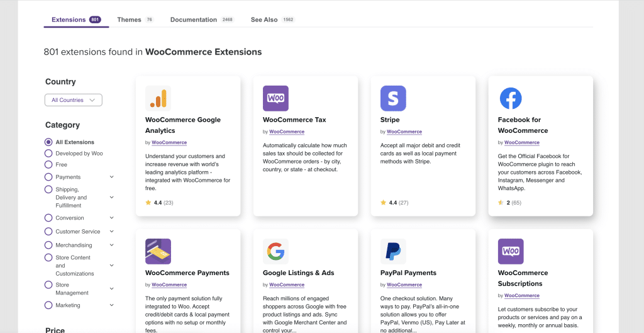Select the Customer Service category radio
This screenshot has width=644, height=333.
coord(48,232)
